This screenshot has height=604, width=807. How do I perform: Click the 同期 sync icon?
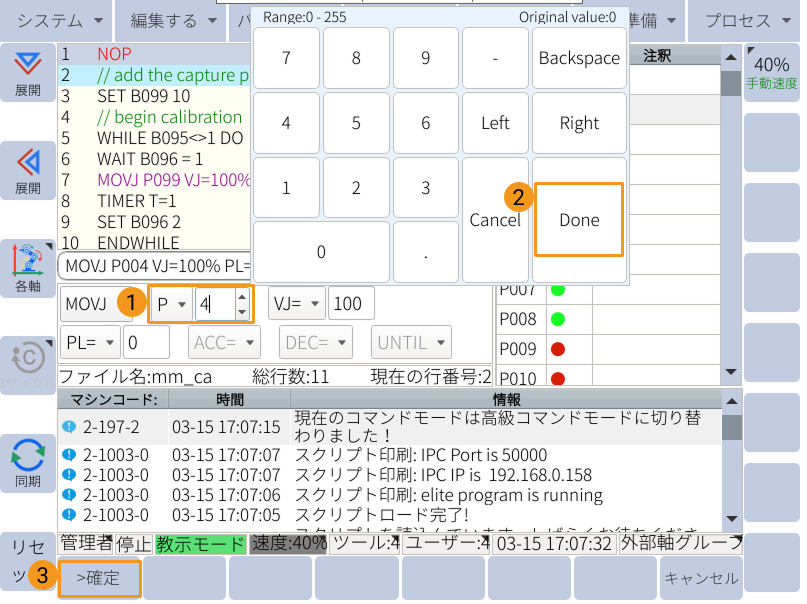point(28,457)
